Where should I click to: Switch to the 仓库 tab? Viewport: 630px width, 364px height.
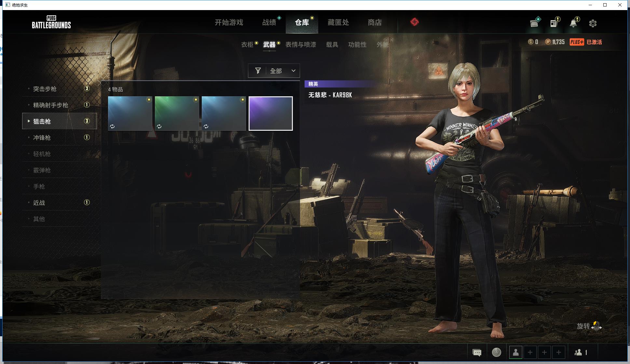click(302, 22)
